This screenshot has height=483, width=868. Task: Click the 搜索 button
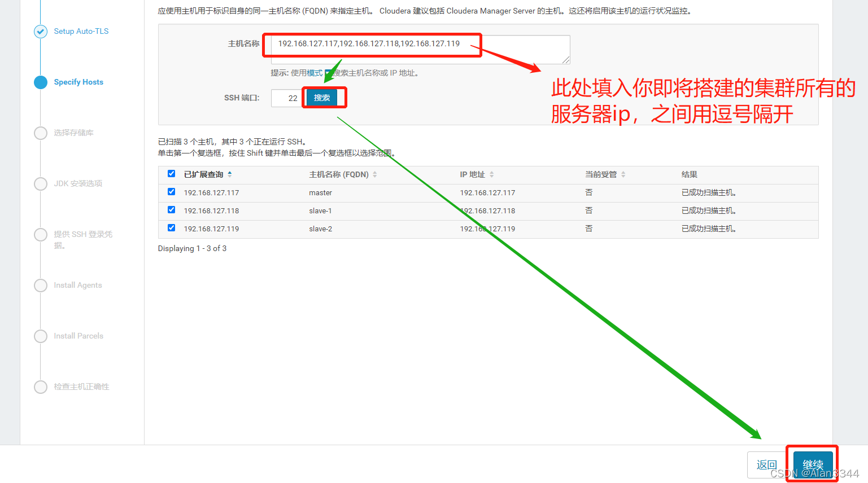(322, 98)
